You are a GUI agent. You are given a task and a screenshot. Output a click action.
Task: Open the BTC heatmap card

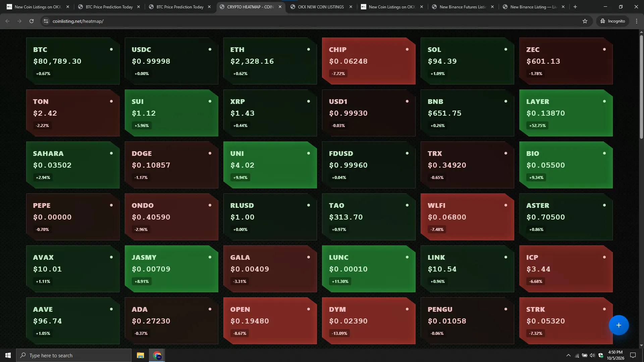pos(73,61)
